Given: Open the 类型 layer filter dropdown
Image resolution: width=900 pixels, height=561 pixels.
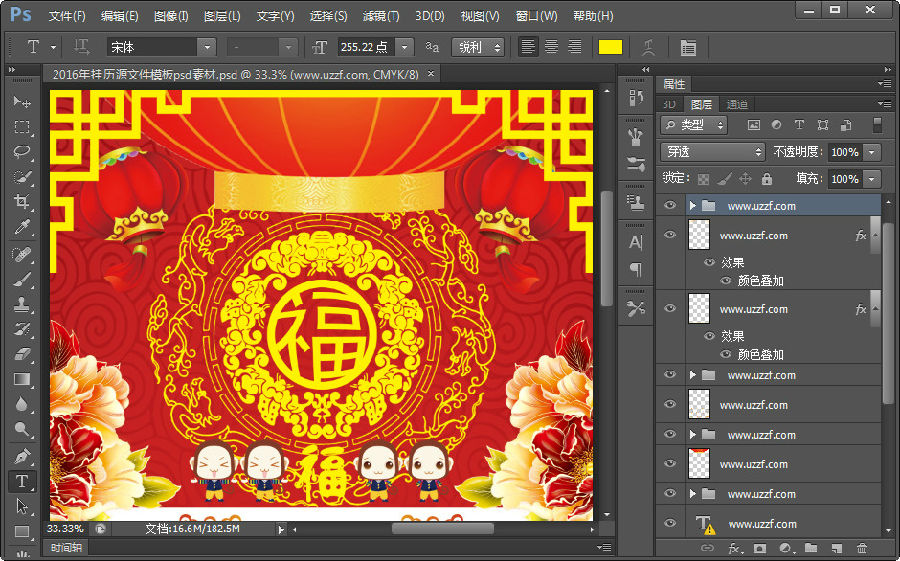Looking at the screenshot, I should (694, 125).
